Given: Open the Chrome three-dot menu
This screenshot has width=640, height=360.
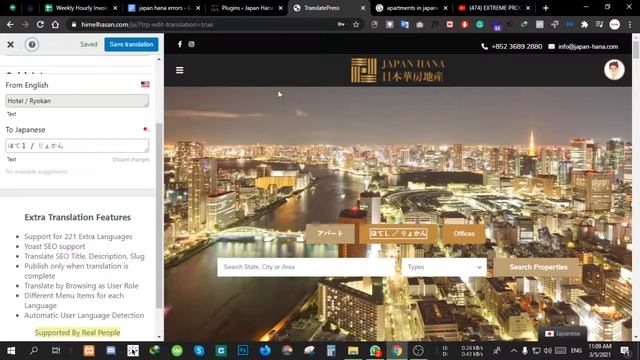Looking at the screenshot, I should point(630,24).
